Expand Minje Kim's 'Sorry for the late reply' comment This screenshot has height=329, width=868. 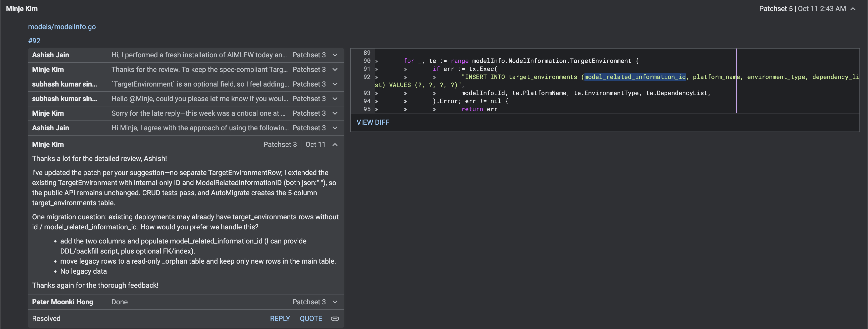click(x=335, y=113)
